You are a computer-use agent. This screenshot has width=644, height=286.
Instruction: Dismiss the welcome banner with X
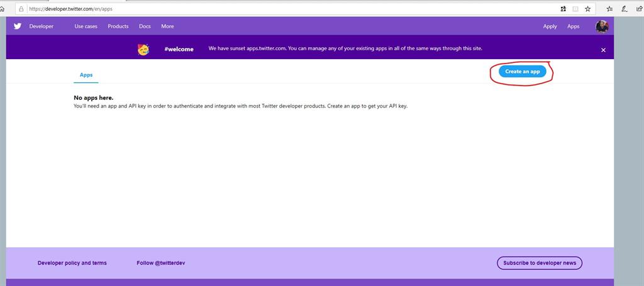point(603,50)
